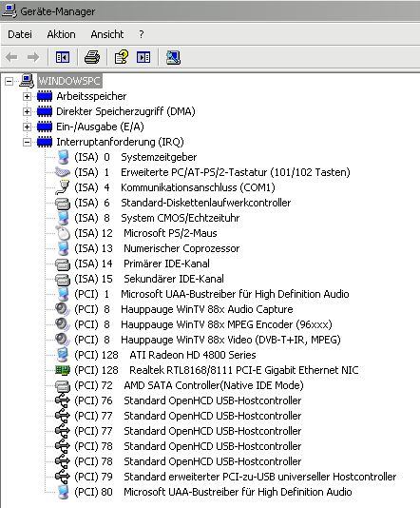Select the Interruptanforderung (IRQ) label
This screenshot has width=420, height=508.
[120, 142]
